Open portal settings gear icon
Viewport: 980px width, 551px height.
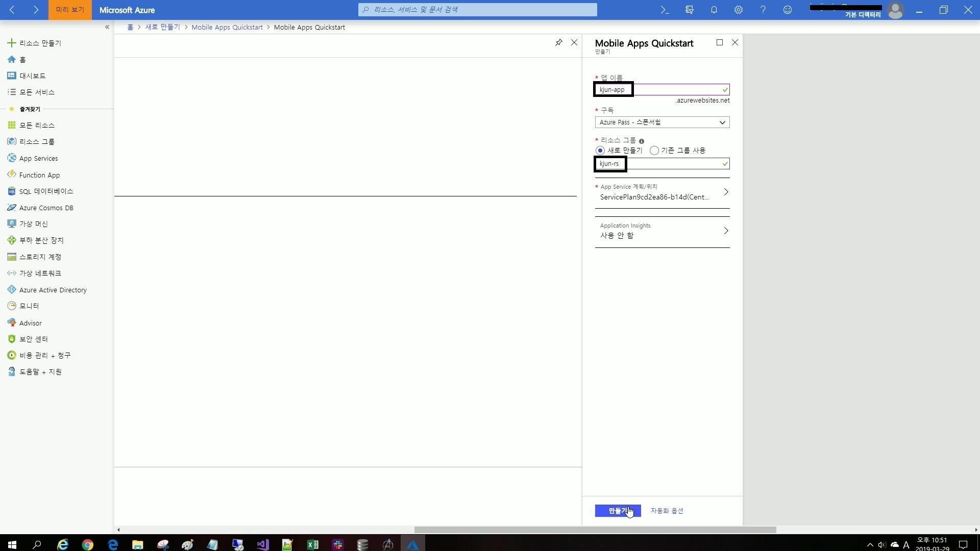tap(738, 10)
